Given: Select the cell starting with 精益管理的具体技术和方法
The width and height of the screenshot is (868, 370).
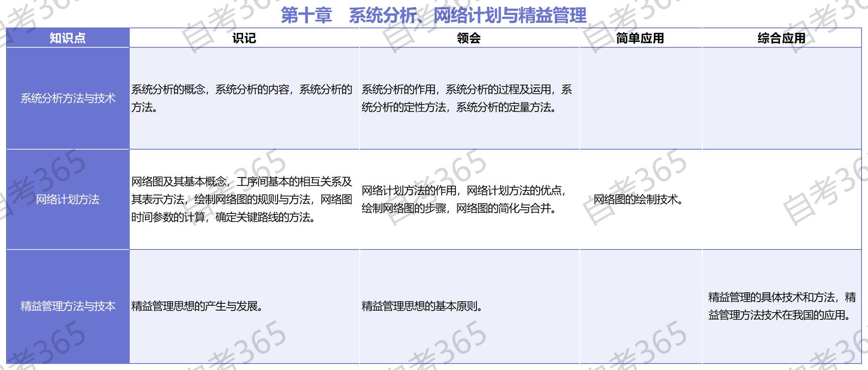Looking at the screenshot, I should (x=782, y=306).
